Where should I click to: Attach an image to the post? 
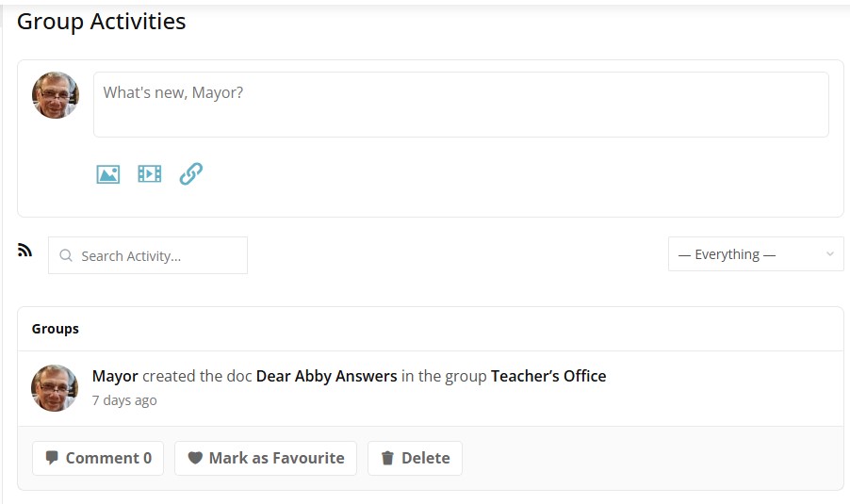coord(108,174)
